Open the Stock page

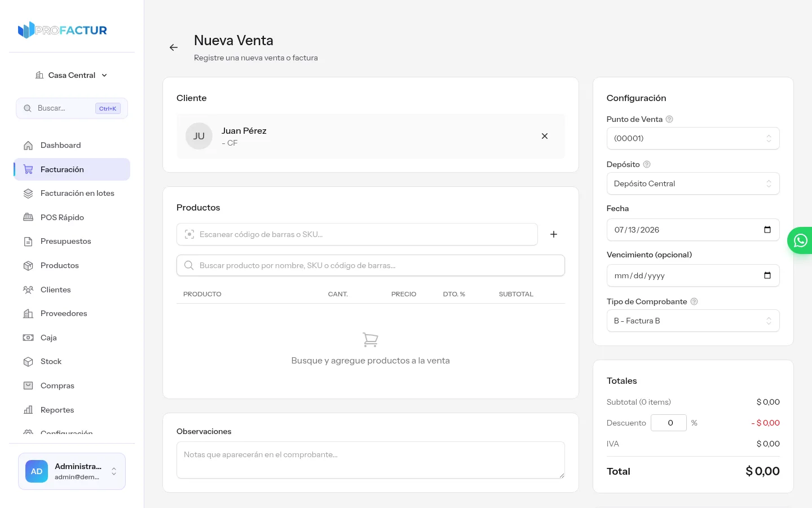click(x=72, y=361)
